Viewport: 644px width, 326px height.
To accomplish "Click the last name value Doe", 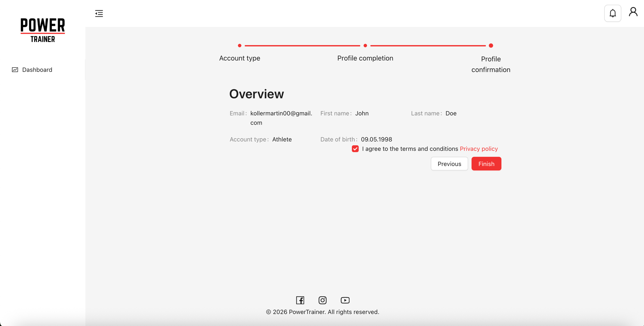I will 451,114.
